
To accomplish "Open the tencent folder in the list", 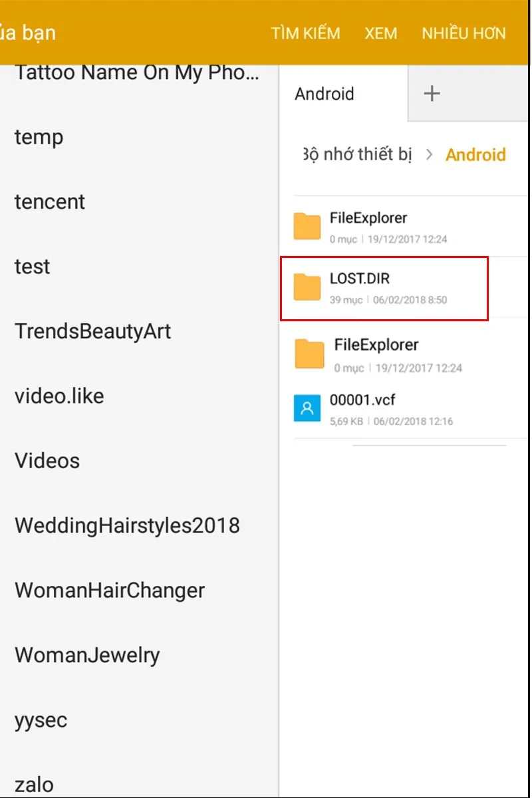I will click(50, 201).
